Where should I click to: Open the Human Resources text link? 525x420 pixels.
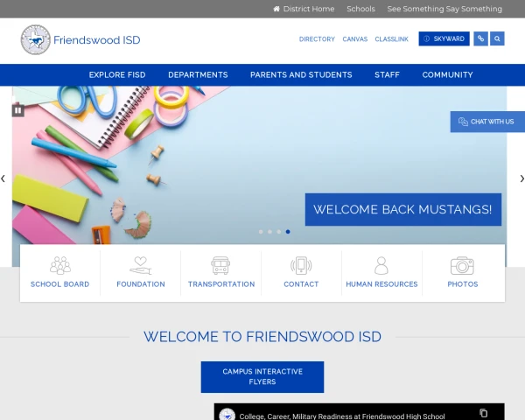pos(381,284)
